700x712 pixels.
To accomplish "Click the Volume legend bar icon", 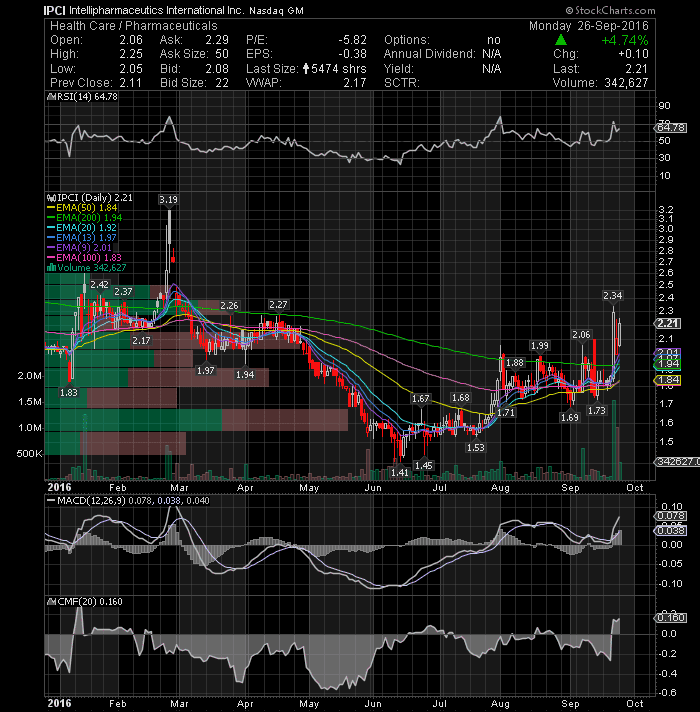I will (51, 267).
